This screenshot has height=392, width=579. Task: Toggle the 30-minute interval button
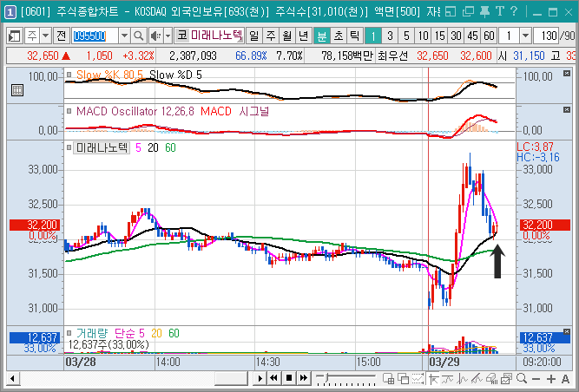456,36
